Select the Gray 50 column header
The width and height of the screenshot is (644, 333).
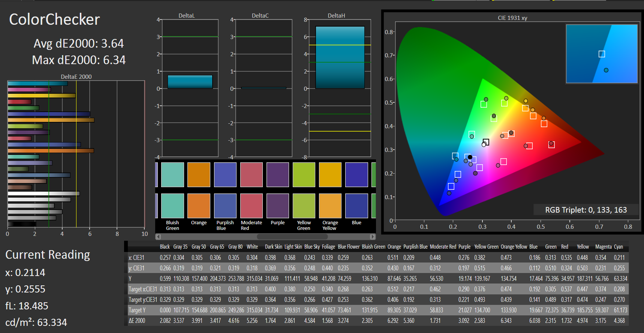click(199, 247)
